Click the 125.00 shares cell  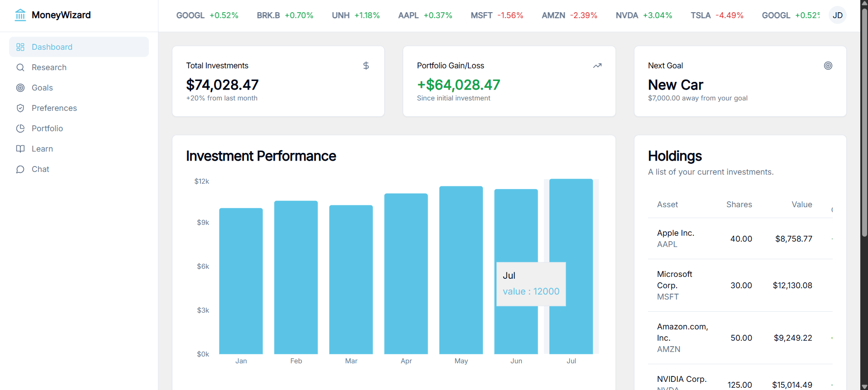(x=740, y=385)
